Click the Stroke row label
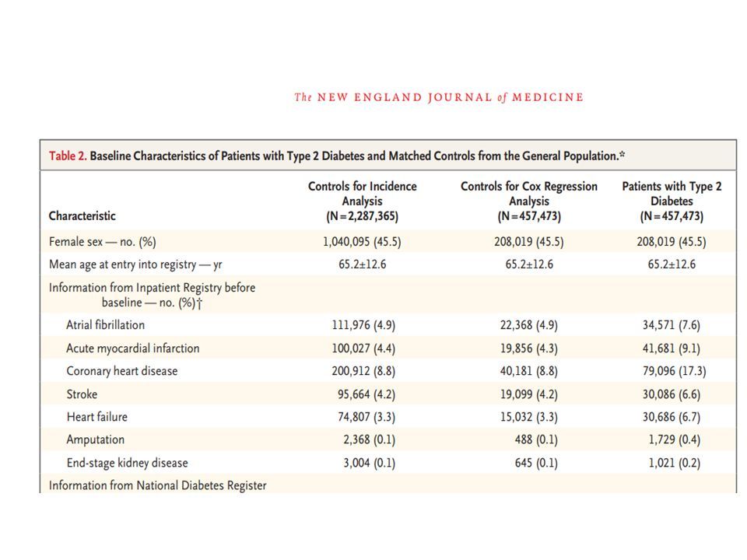Viewport: 747px width, 560px height. [x=82, y=394]
